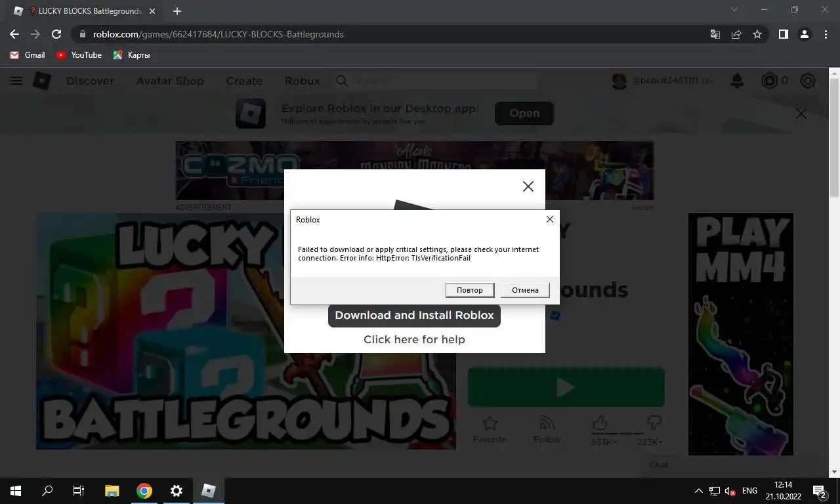
Task: Report the banner advertisement
Action: 642,207
